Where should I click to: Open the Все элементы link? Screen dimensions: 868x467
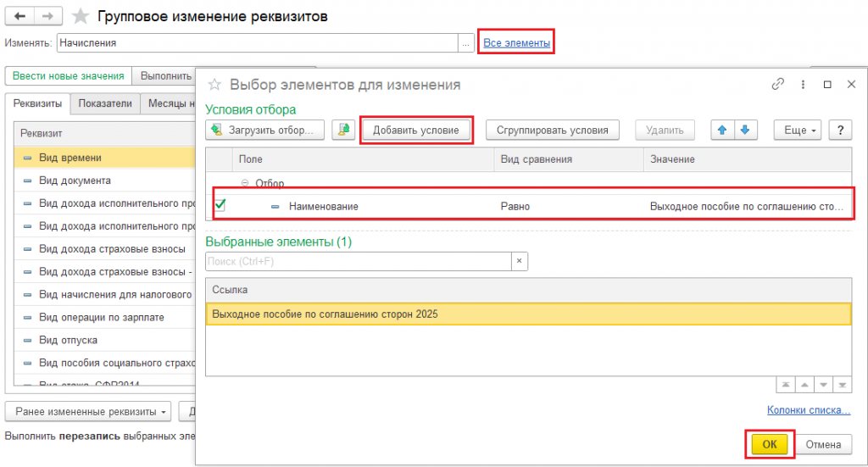pos(516,42)
